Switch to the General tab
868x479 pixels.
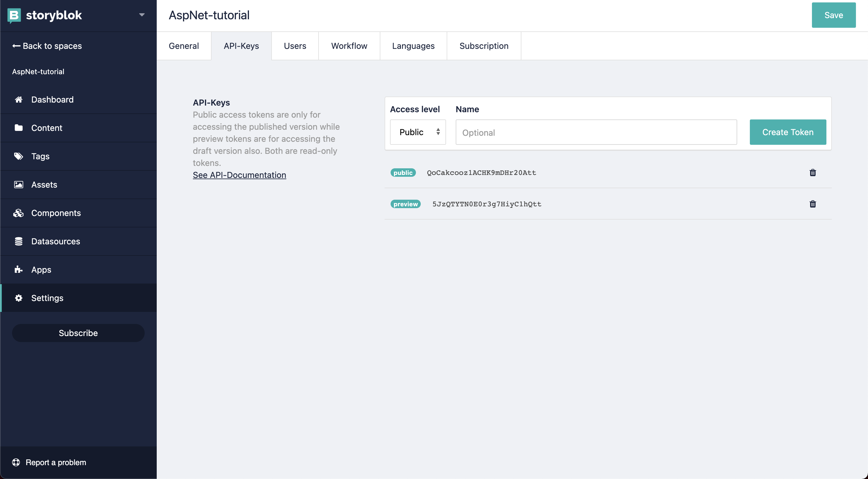tap(184, 46)
